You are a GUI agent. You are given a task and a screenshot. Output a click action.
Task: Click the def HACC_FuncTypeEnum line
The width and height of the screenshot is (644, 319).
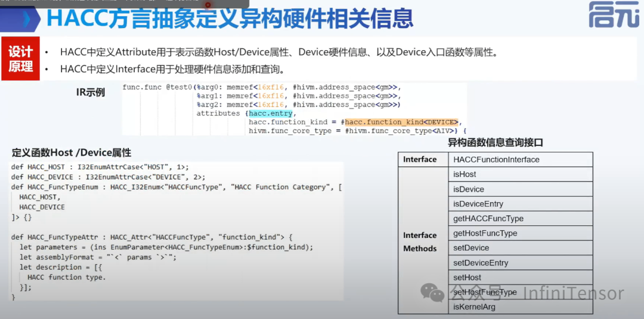[x=177, y=187]
